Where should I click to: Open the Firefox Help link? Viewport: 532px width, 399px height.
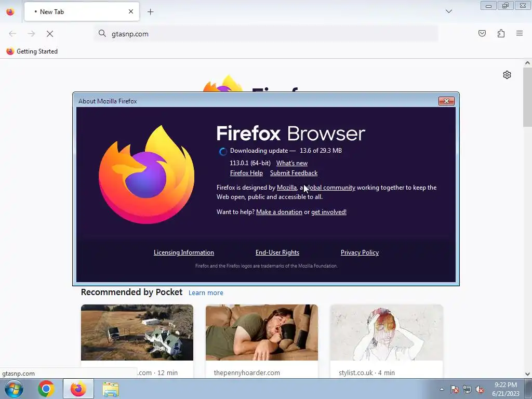(x=246, y=173)
